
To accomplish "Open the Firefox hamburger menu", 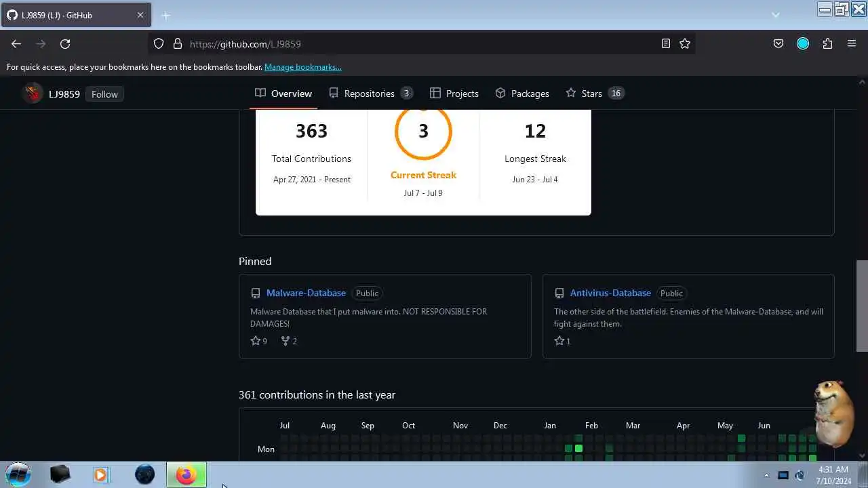I will (852, 43).
